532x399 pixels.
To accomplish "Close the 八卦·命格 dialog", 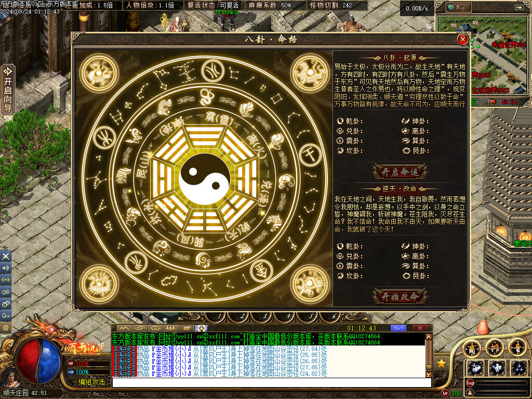I will tap(462, 39).
